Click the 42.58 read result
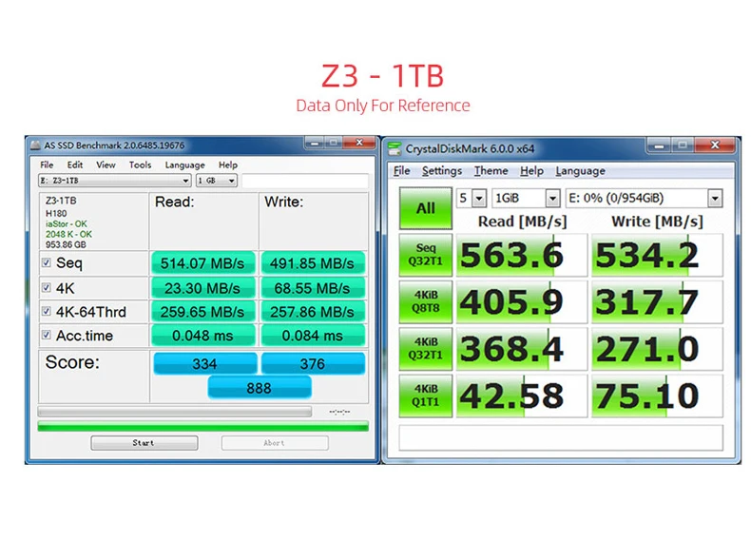This screenshot has width=751, height=560. [521, 396]
